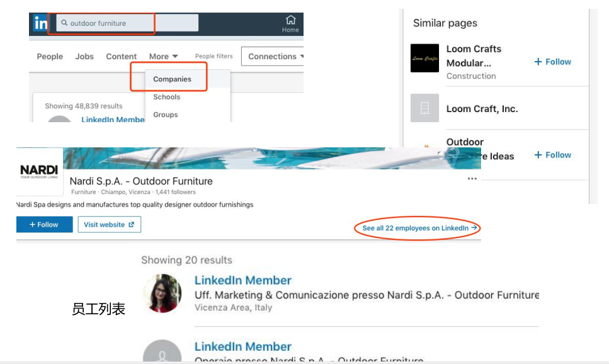Switch to the Jobs tab

coord(84,56)
